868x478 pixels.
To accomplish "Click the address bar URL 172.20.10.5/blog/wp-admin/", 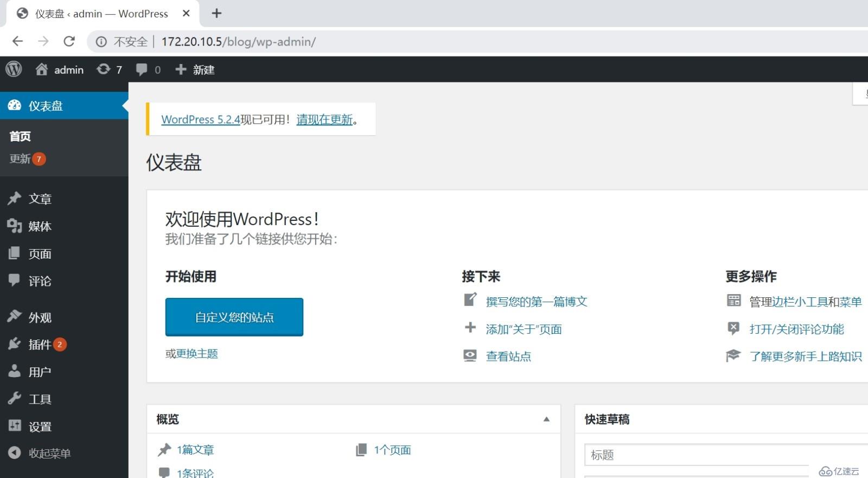I will pyautogui.click(x=239, y=42).
